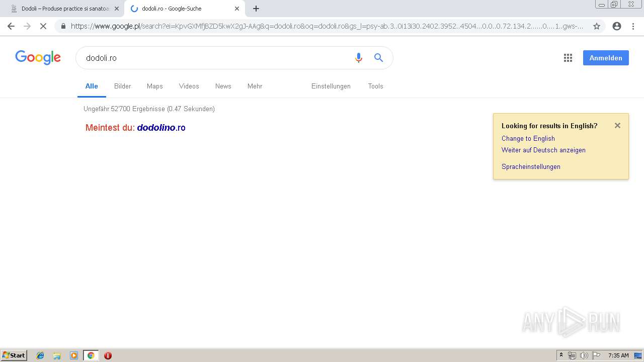The height and width of the screenshot is (362, 644).
Task: Click the results count text
Action: 149,109
